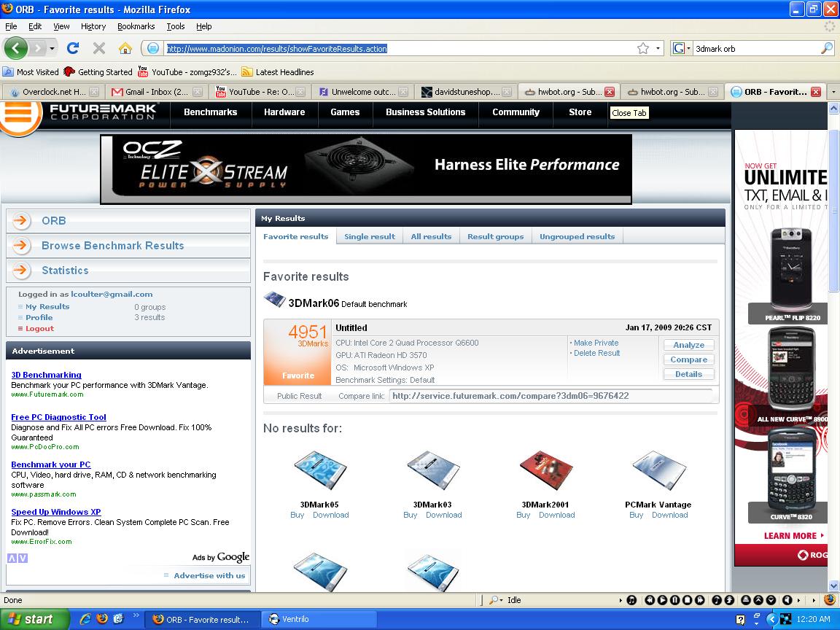
Task: Click the compare link URL field
Action: pyautogui.click(x=551, y=396)
